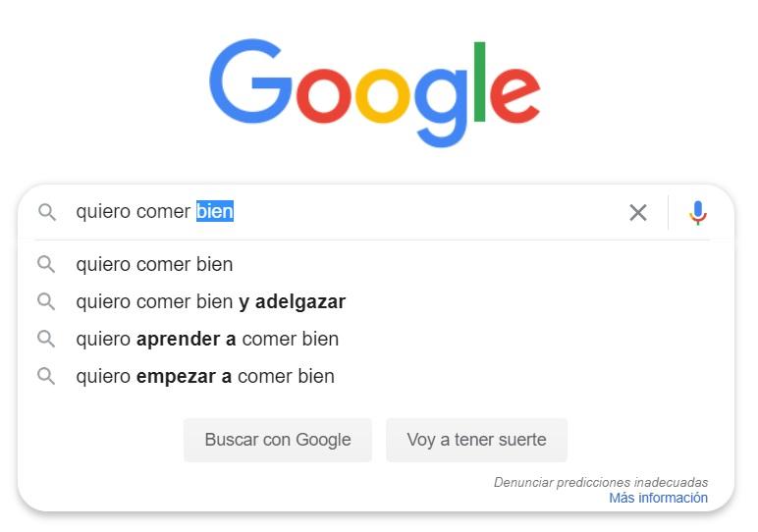The image size is (758, 532).
Task: Click the Google logo
Action: [x=374, y=92]
